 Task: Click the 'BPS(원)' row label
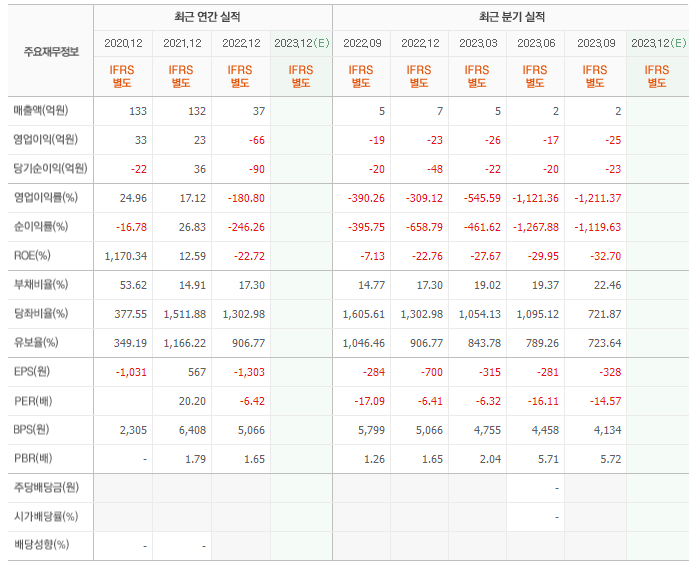(x=31, y=429)
